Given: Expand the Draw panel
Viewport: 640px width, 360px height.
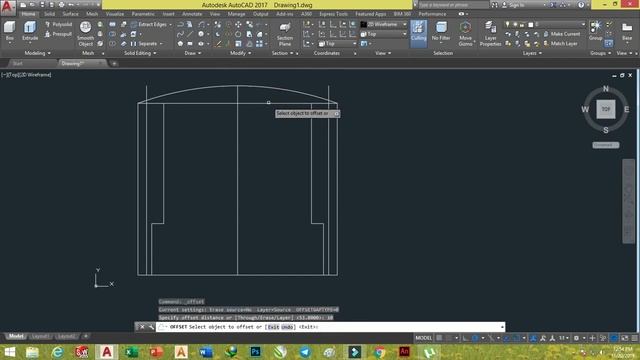Looking at the screenshot, I should [x=193, y=53].
